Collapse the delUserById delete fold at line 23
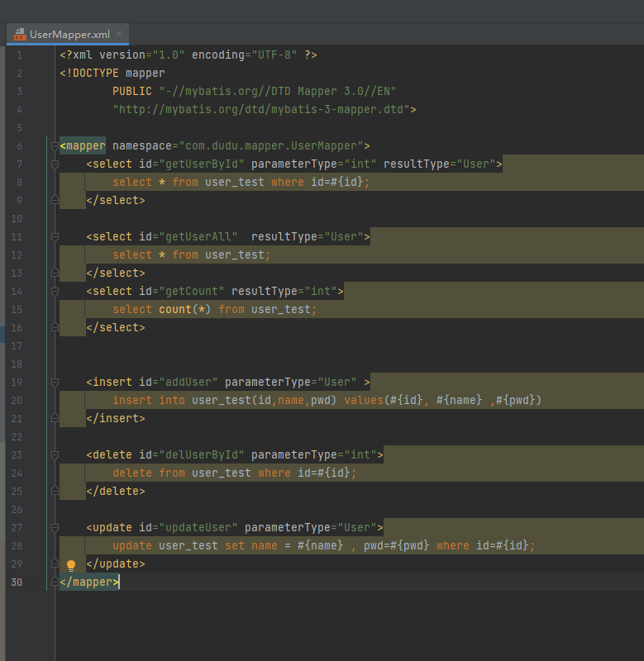 pos(55,455)
